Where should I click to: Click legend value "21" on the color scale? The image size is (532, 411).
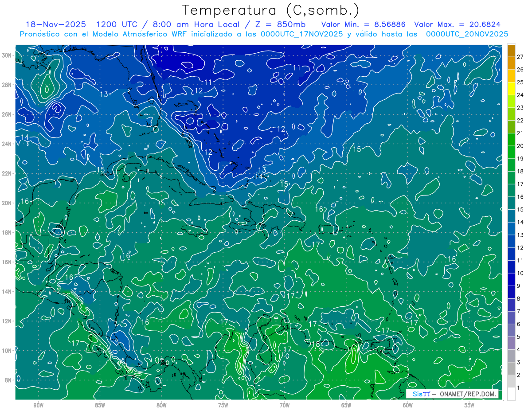520,133
